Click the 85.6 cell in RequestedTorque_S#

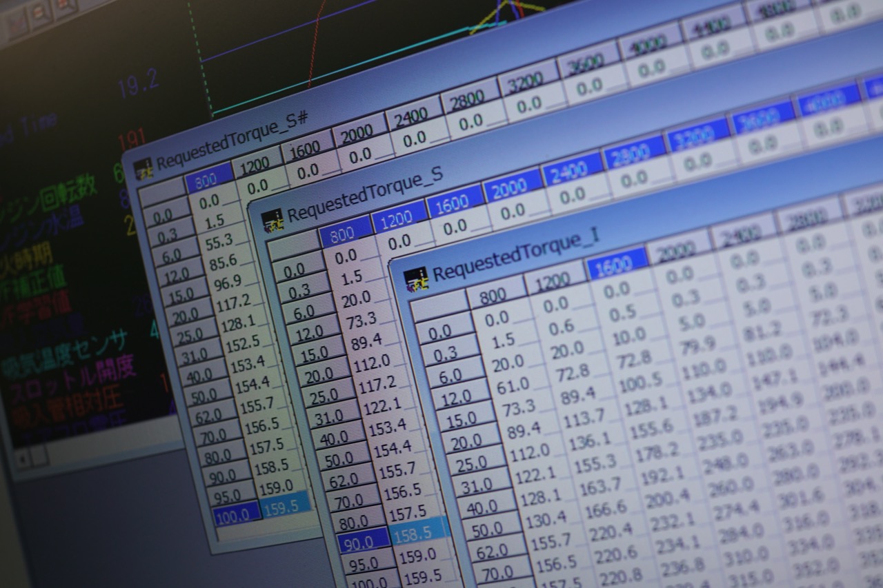pyautogui.click(x=224, y=261)
